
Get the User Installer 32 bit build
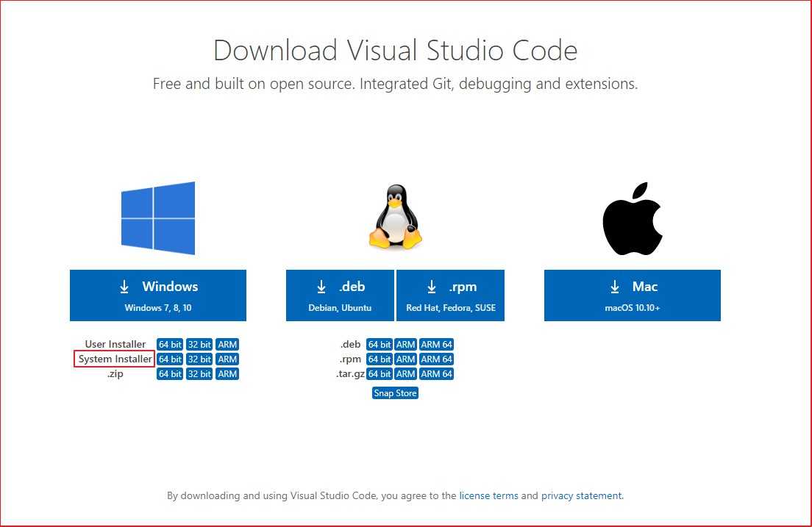point(199,344)
